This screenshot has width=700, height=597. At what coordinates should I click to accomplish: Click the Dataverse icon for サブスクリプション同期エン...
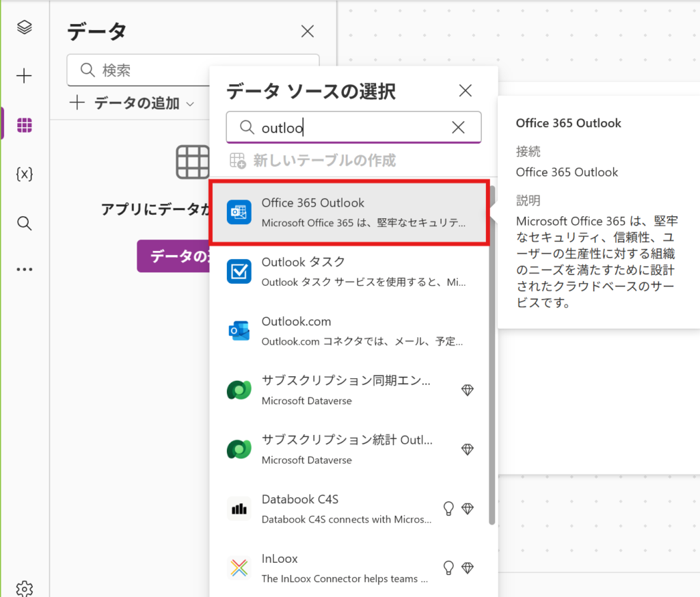(x=239, y=390)
